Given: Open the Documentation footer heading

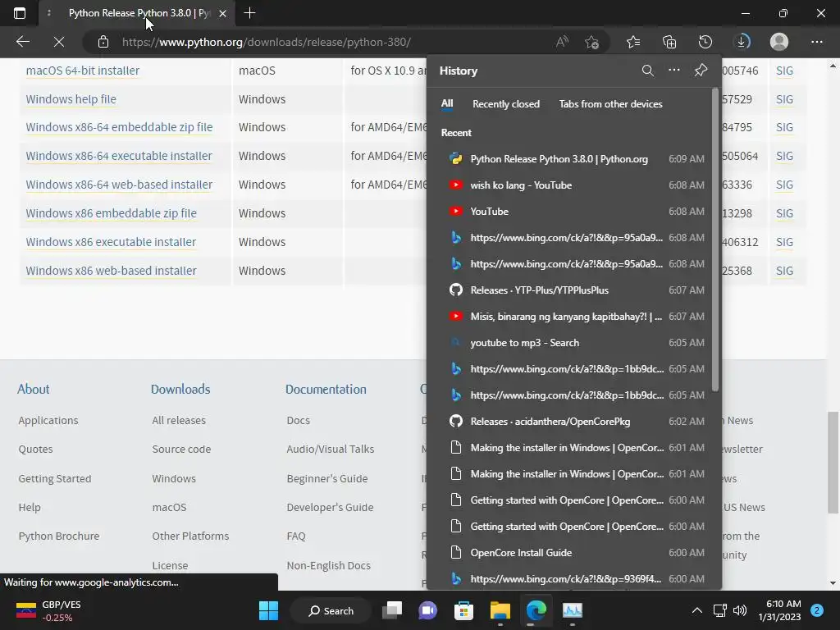Looking at the screenshot, I should [x=326, y=389].
